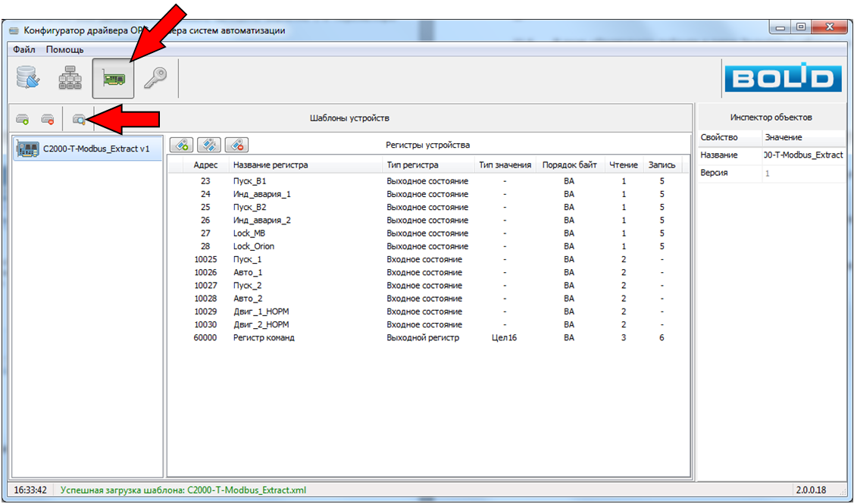The image size is (854, 504).
Task: Click the Тип регистра column header
Action: tap(412, 165)
